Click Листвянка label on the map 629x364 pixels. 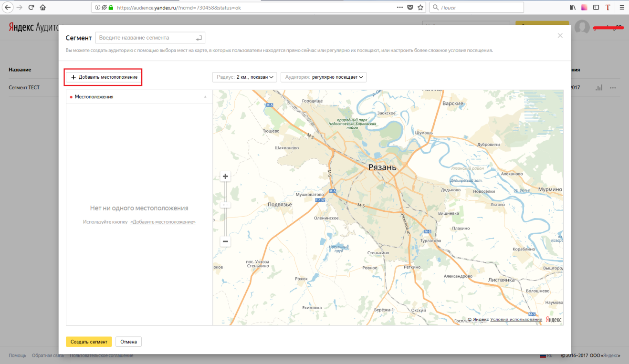(501, 280)
